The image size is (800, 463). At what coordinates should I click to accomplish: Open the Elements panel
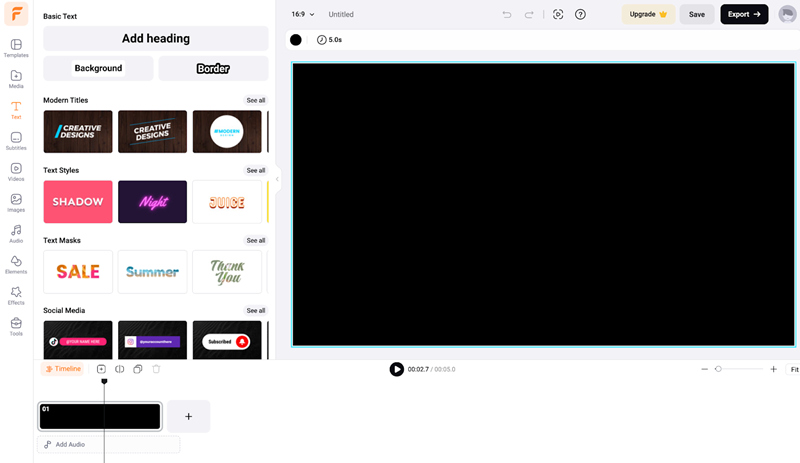(x=16, y=264)
